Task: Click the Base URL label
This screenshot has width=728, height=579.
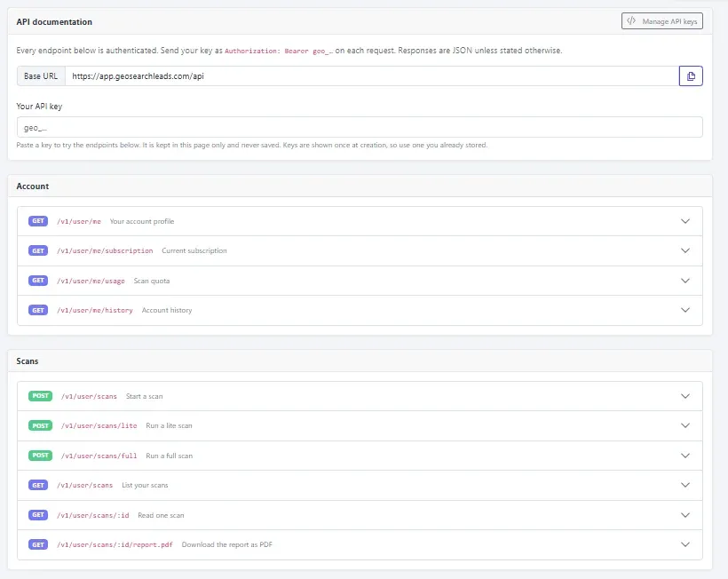Action: pos(41,76)
